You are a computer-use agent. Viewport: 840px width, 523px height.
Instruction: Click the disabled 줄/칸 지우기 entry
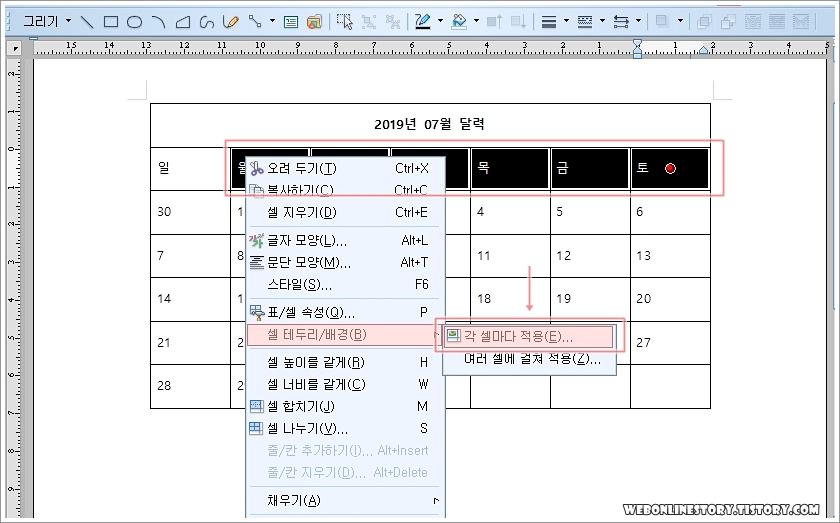[346, 473]
